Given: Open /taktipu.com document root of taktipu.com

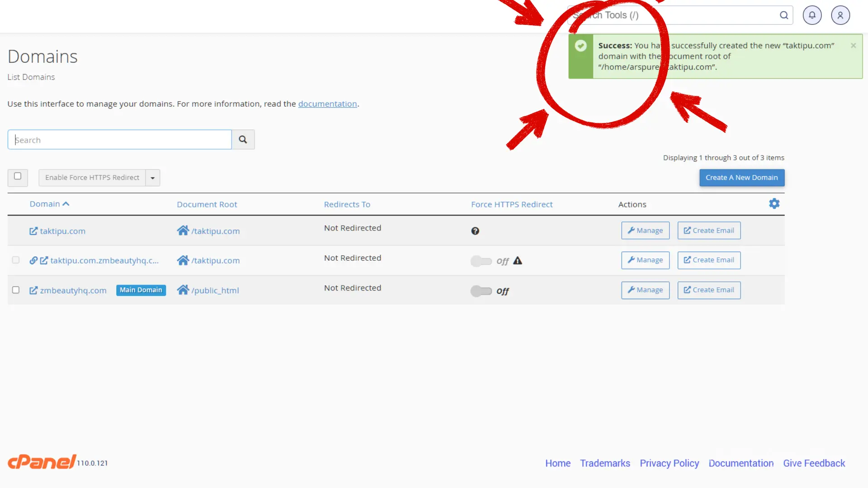Looking at the screenshot, I should tap(216, 231).
